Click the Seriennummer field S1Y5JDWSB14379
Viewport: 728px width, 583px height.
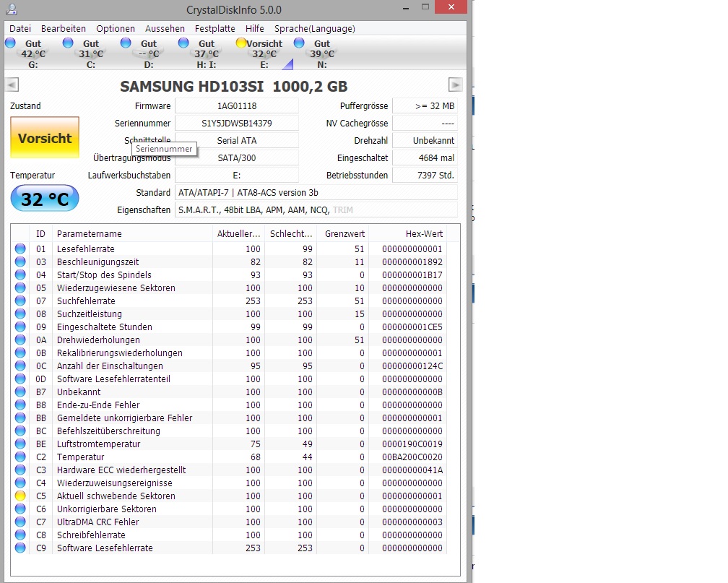coord(237,123)
